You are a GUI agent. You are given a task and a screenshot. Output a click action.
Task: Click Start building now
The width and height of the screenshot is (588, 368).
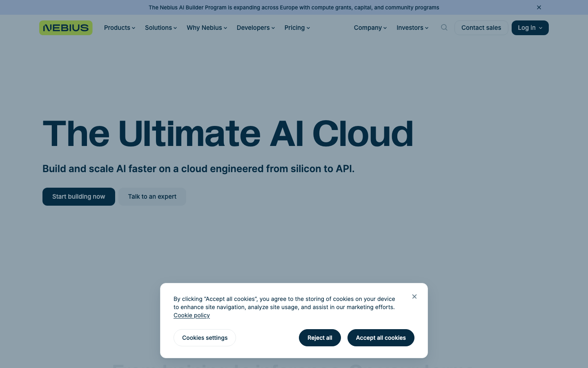tap(79, 197)
